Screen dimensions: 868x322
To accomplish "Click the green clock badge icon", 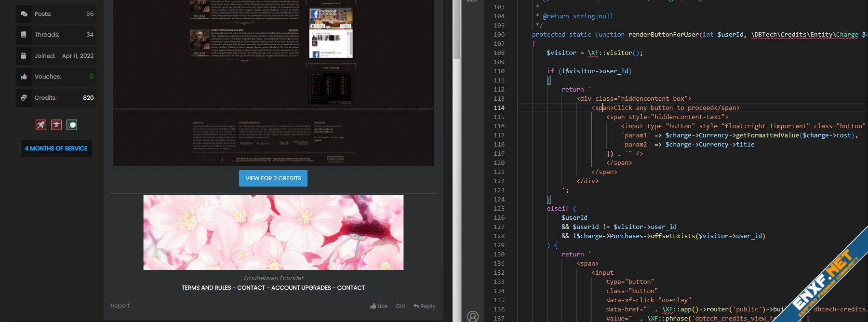I will coord(72,125).
